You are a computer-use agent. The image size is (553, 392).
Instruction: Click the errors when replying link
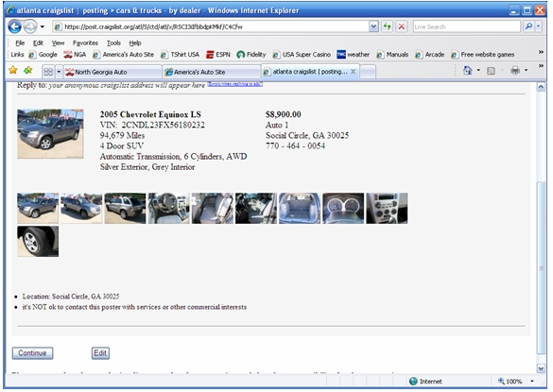tap(234, 84)
